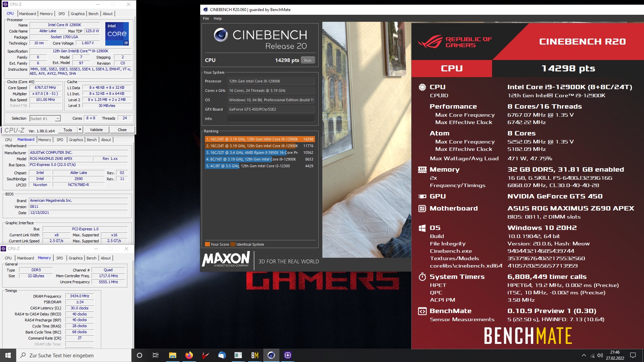Switch to Cinebench via its taskbar icon
The width and height of the screenshot is (644, 362).
(271, 355)
